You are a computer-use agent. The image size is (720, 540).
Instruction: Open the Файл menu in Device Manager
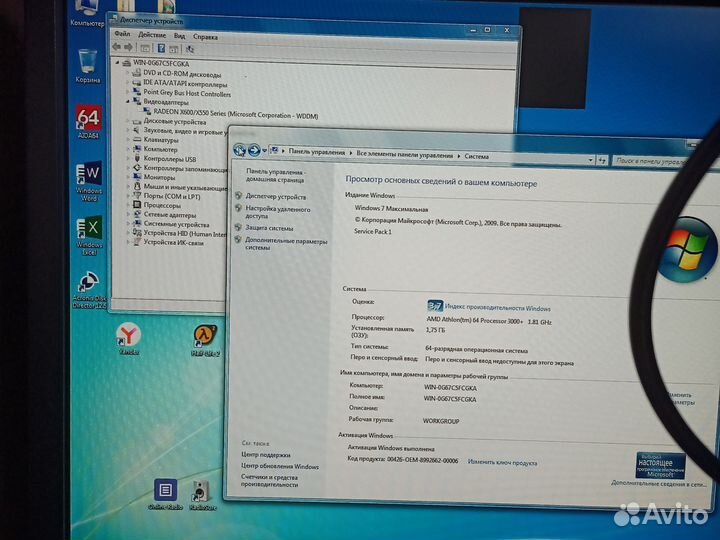120,36
